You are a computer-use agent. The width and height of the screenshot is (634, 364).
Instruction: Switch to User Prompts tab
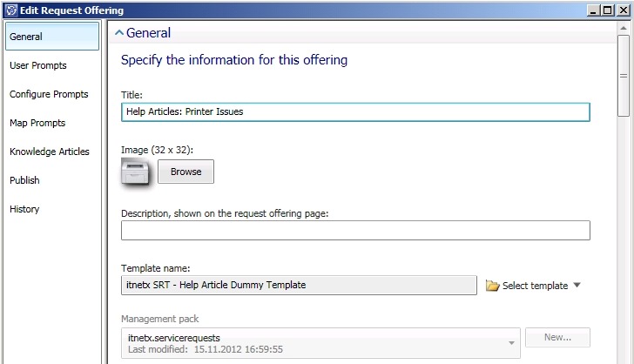click(38, 65)
